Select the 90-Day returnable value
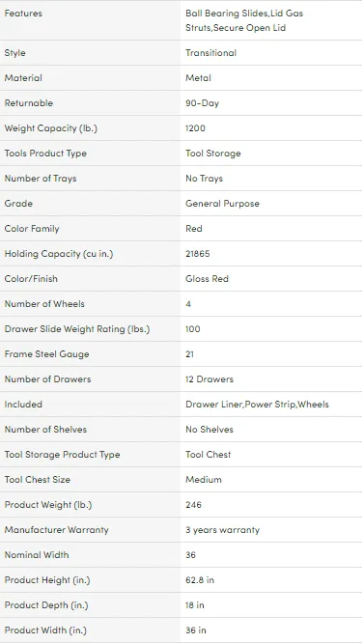This screenshot has width=364, height=644. click(202, 103)
